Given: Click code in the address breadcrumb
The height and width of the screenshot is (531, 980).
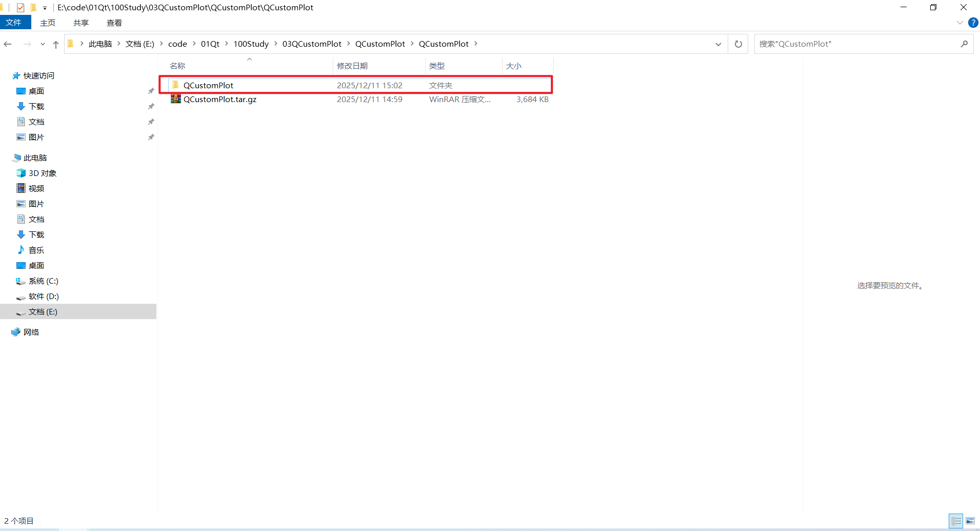Looking at the screenshot, I should 177,44.
